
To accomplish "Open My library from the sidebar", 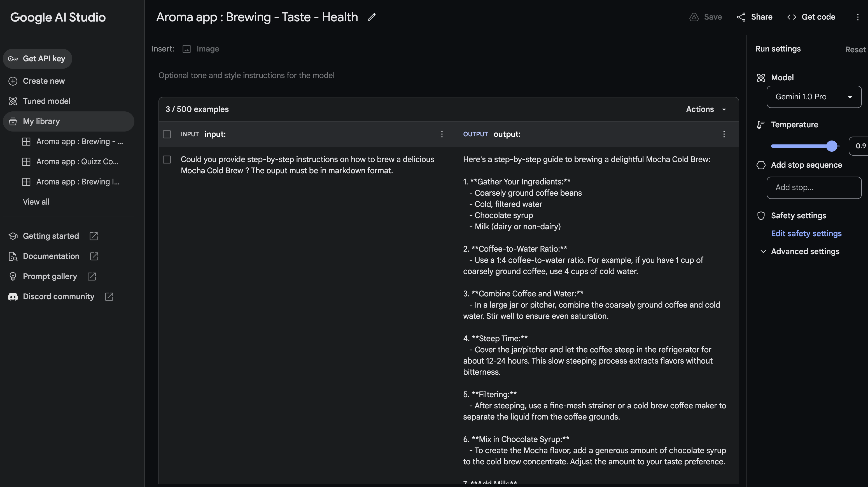I will [x=41, y=121].
